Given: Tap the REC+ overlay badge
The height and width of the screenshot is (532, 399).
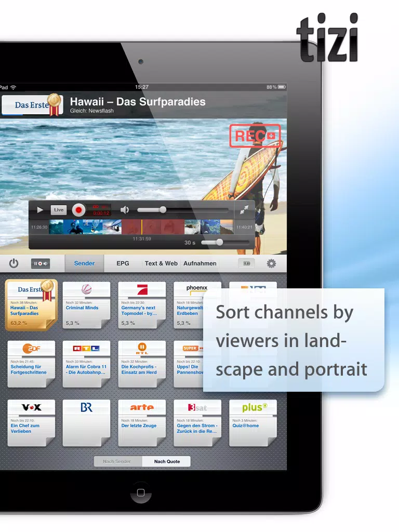Looking at the screenshot, I should (255, 136).
